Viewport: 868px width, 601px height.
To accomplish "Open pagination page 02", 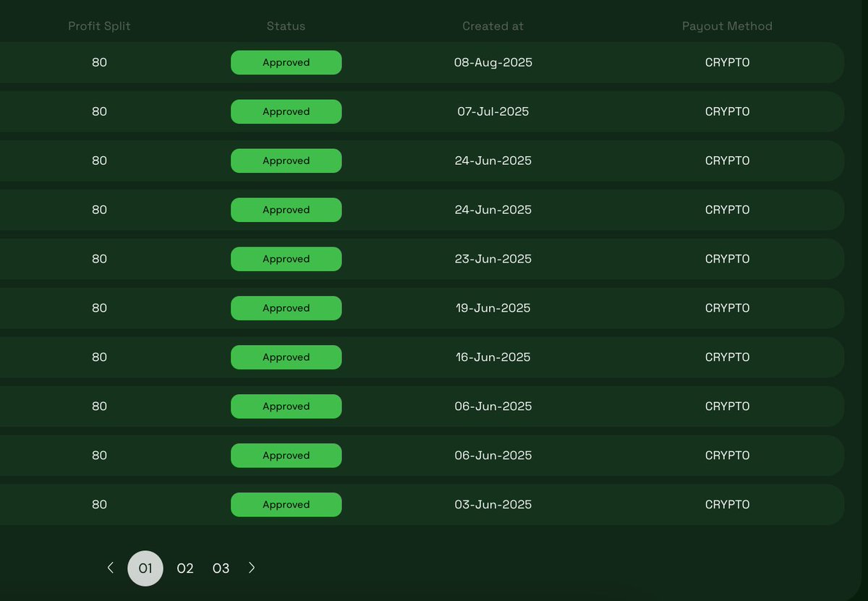I will pyautogui.click(x=185, y=568).
